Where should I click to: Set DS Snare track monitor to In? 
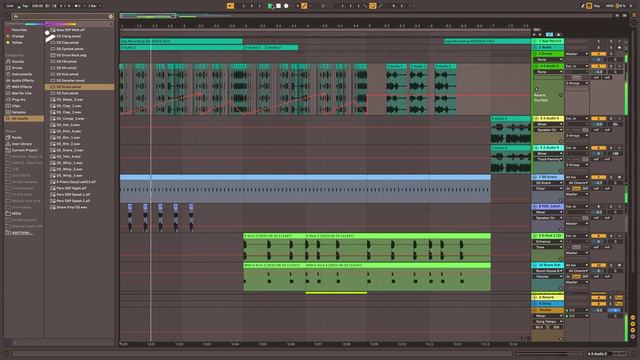click(568, 189)
